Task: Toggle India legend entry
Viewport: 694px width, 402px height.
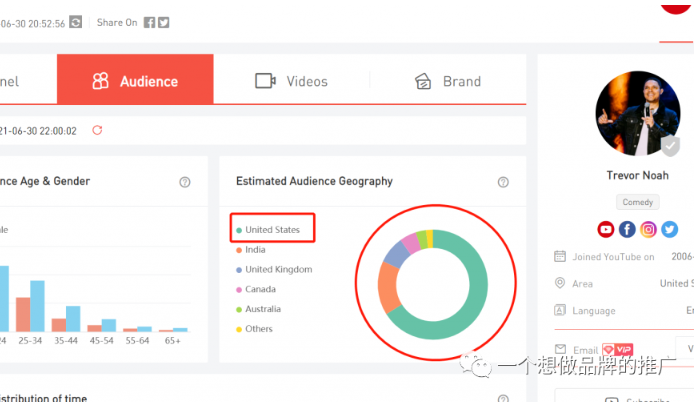Action: [x=251, y=250]
